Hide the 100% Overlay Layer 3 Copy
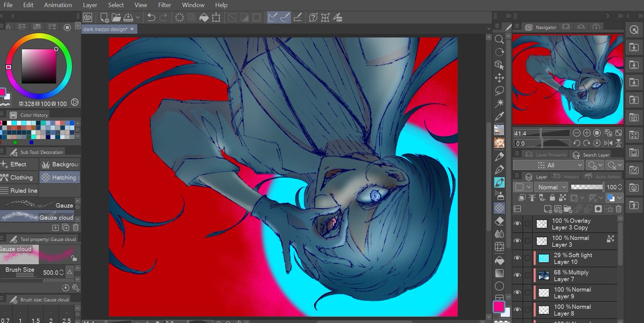The image size is (644, 323). point(517,223)
